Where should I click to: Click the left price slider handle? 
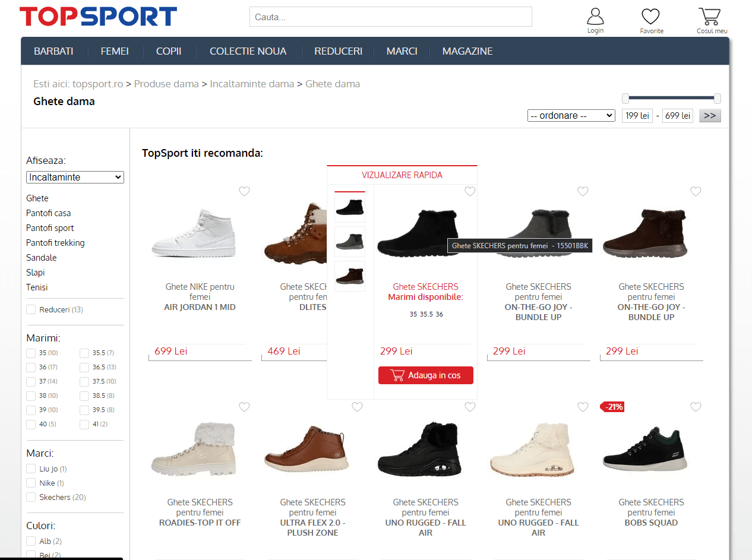pos(625,99)
